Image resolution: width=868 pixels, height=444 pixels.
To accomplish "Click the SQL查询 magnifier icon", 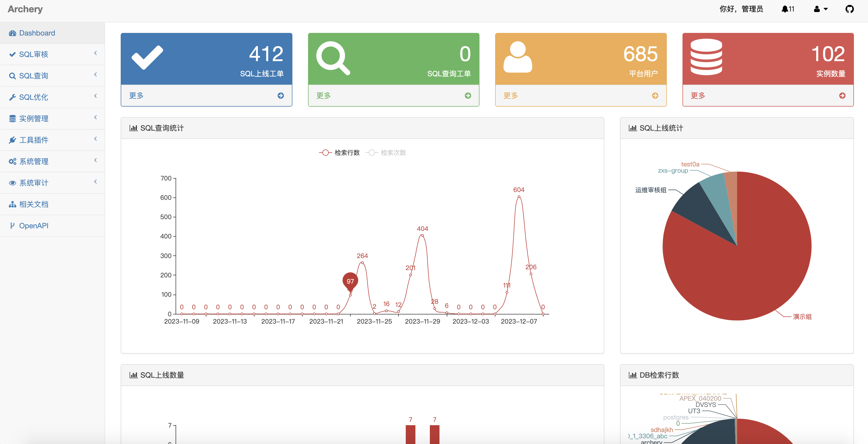I will (13, 76).
